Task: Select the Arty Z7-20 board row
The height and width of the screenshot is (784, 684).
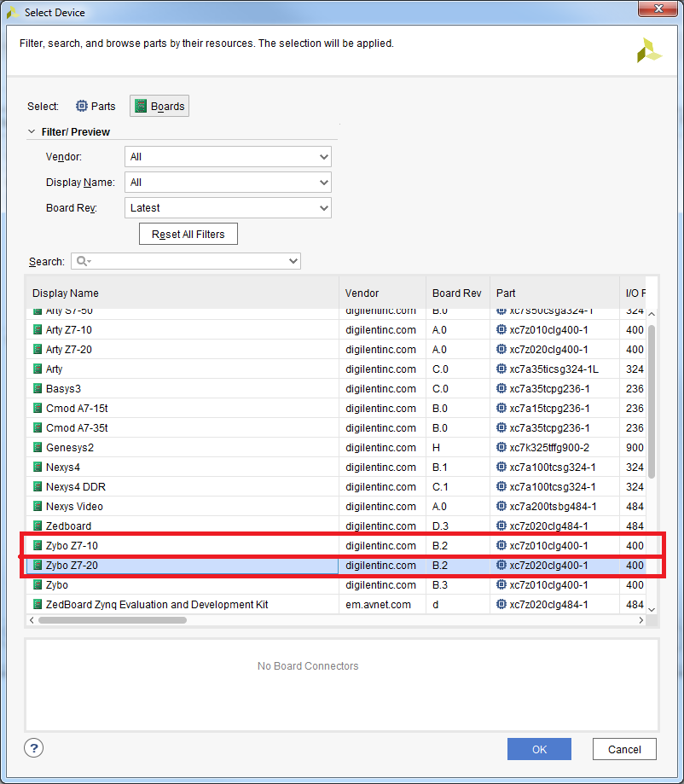Action: point(335,349)
